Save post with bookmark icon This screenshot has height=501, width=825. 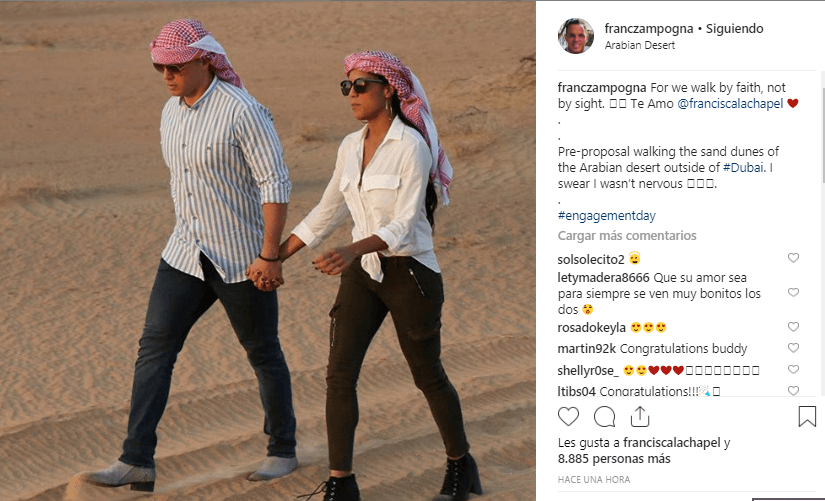pos(807,416)
